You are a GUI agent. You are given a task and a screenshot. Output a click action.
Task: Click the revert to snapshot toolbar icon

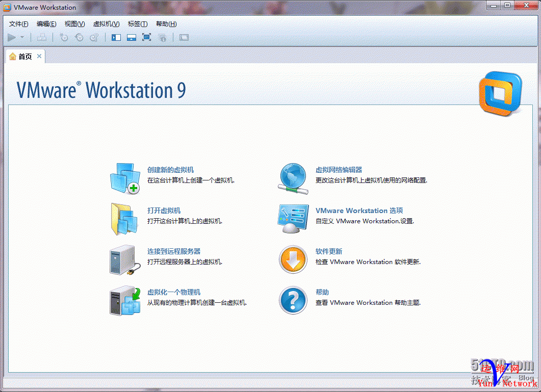79,37
